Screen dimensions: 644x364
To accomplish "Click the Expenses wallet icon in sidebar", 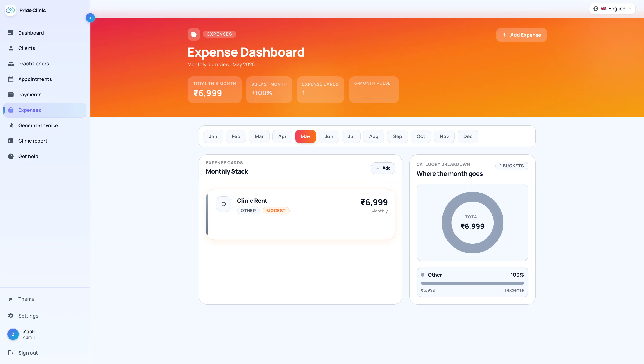I will point(11,110).
